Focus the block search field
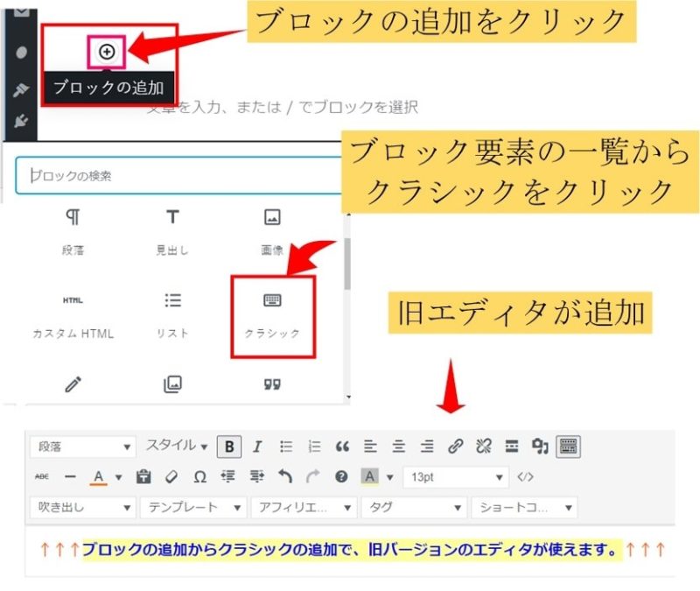Image resolution: width=700 pixels, height=591 pixels. tap(178, 176)
